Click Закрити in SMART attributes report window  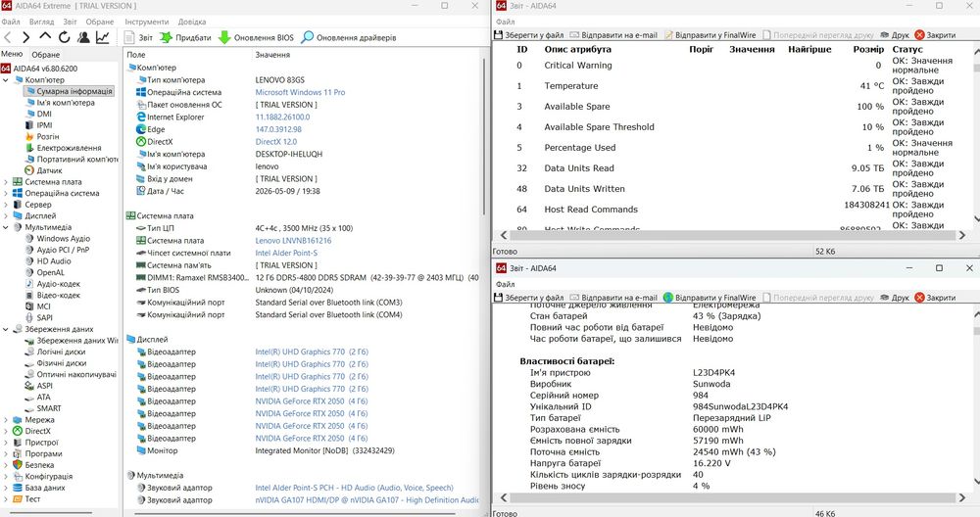[x=935, y=35]
